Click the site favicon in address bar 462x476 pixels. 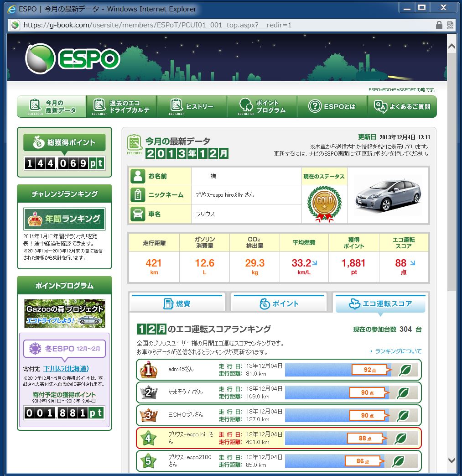coord(15,25)
